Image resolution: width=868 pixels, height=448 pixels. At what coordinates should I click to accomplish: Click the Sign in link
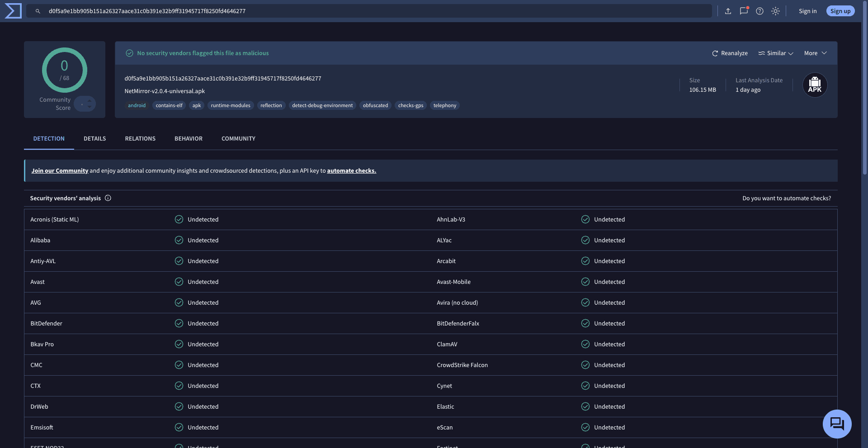tap(807, 11)
